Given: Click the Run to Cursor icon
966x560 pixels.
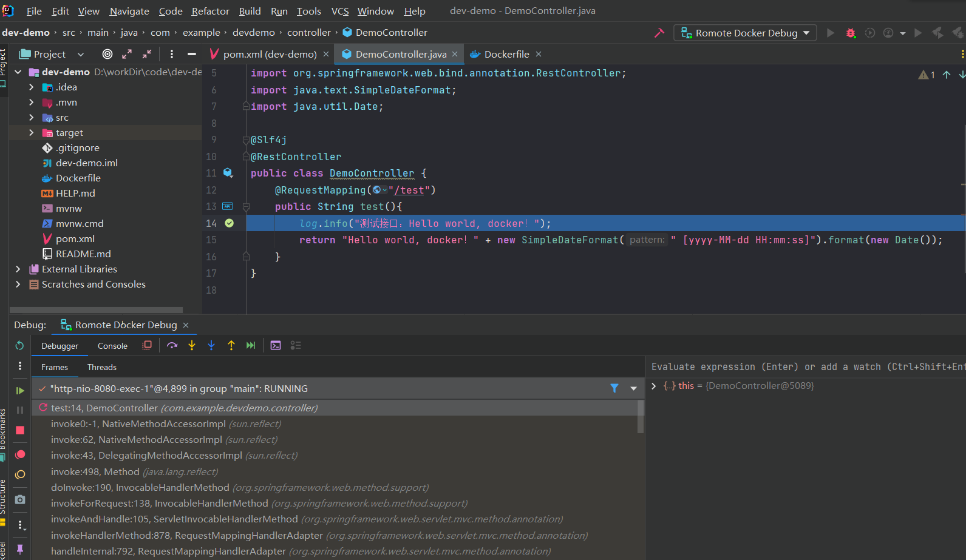Looking at the screenshot, I should pos(251,345).
